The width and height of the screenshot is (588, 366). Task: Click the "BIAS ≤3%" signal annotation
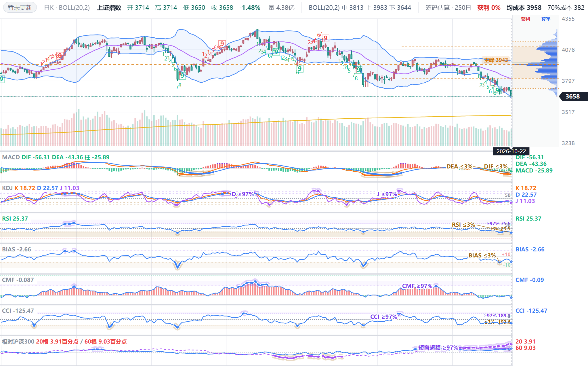[x=482, y=255]
